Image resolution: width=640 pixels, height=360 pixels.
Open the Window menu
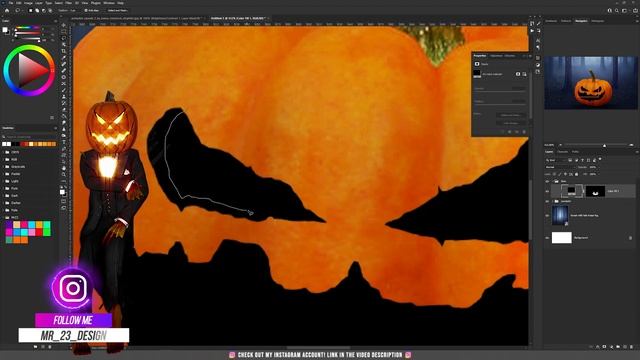[109, 3]
